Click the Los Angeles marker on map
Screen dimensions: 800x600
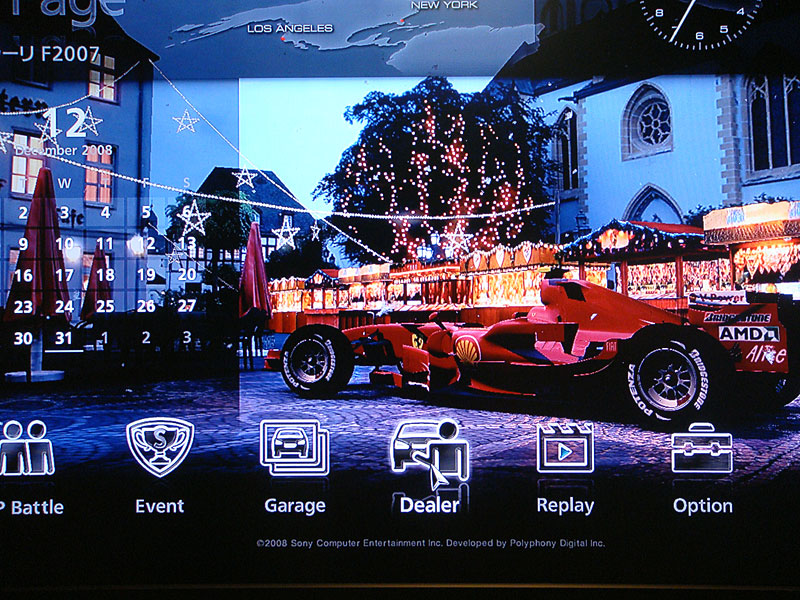pyautogui.click(x=284, y=40)
